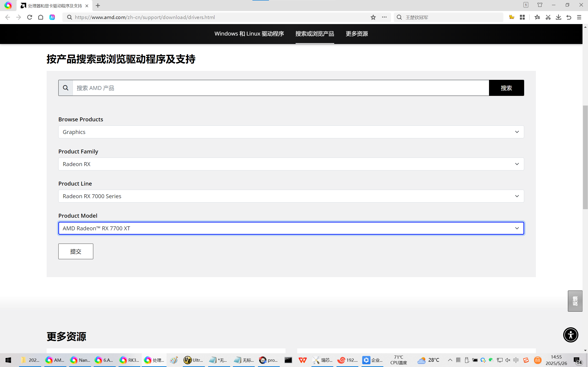Bookmark page with the star icon
588x367 pixels.
(373, 17)
